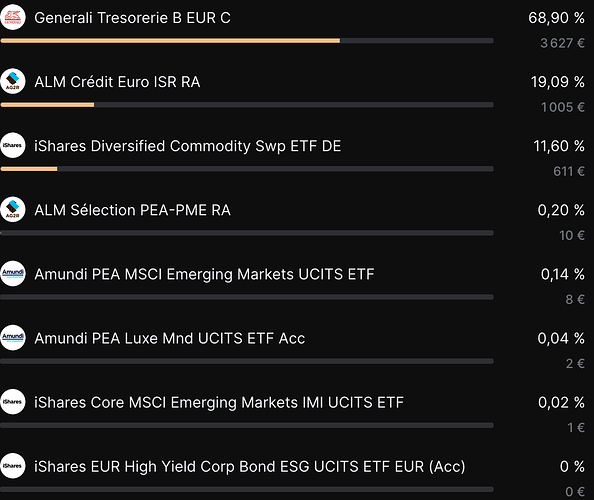Click the iShares High Yield Bond logo
Viewport: 594px width, 500px height.
coord(13,466)
